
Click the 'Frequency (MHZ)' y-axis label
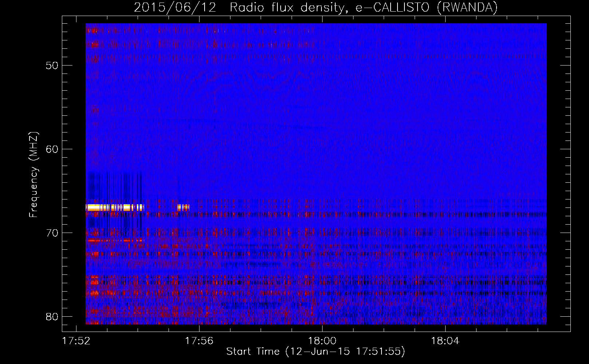(33, 175)
